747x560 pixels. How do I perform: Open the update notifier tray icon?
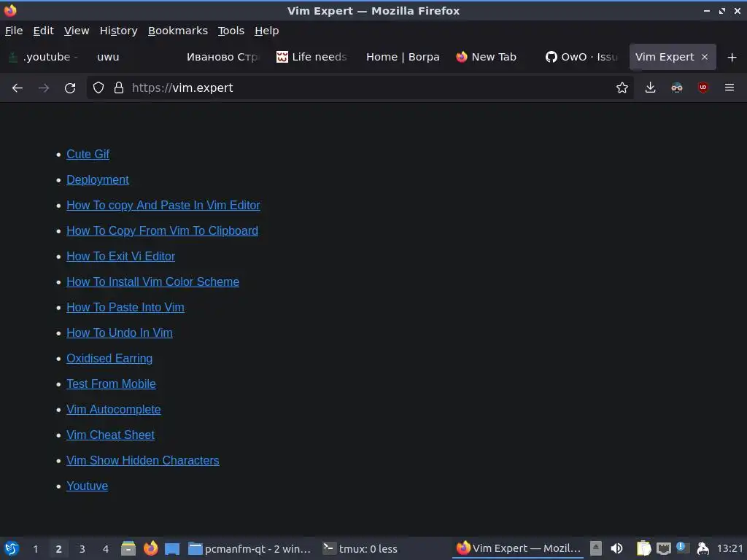[x=683, y=548]
